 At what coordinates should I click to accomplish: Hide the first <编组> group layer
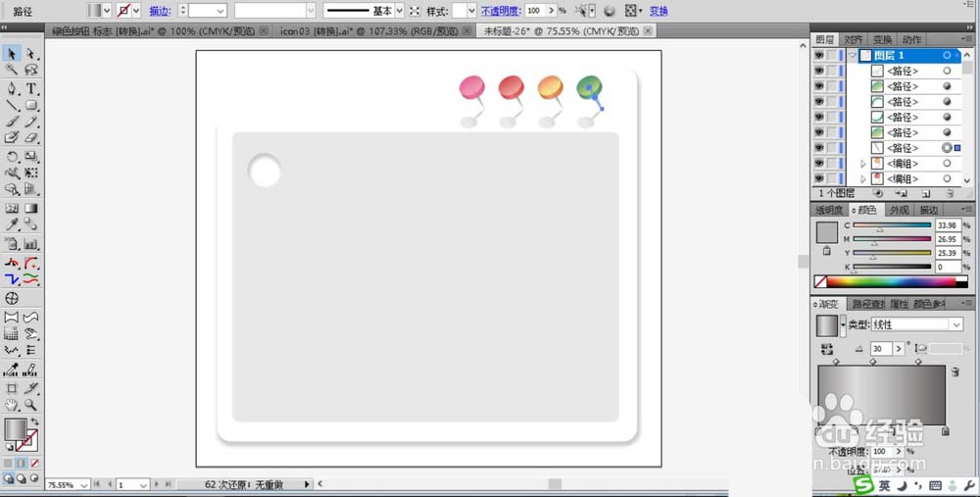tap(818, 163)
